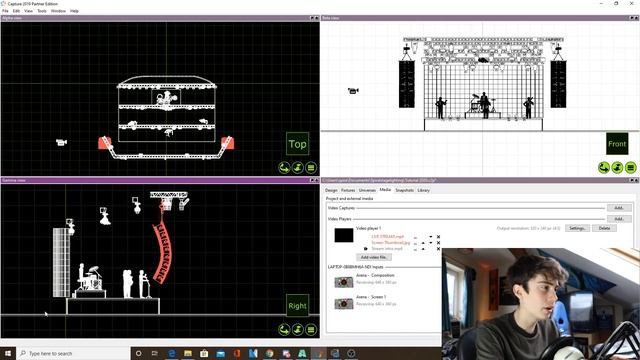The height and width of the screenshot is (360, 640).
Task: Open Mail app from taskbar
Action: coord(220,353)
